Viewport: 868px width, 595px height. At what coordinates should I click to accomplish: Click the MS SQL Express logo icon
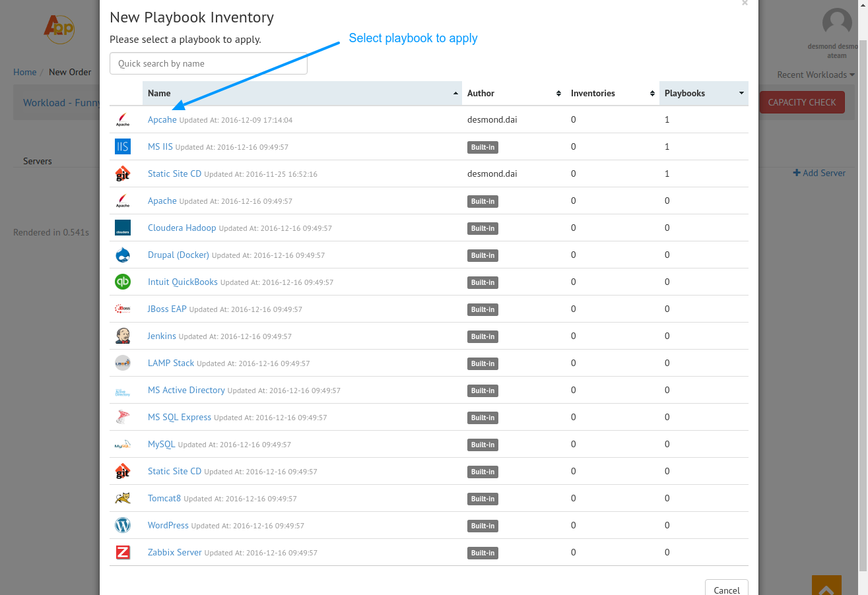coord(123,417)
